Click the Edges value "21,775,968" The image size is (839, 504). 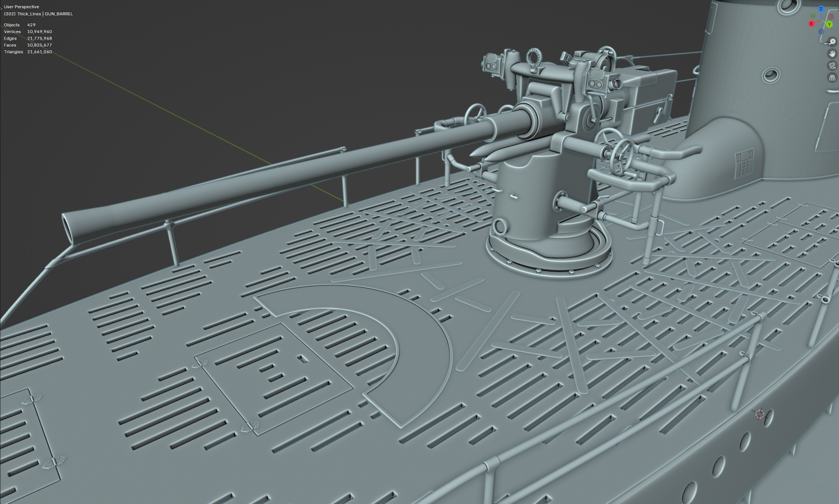click(x=40, y=38)
